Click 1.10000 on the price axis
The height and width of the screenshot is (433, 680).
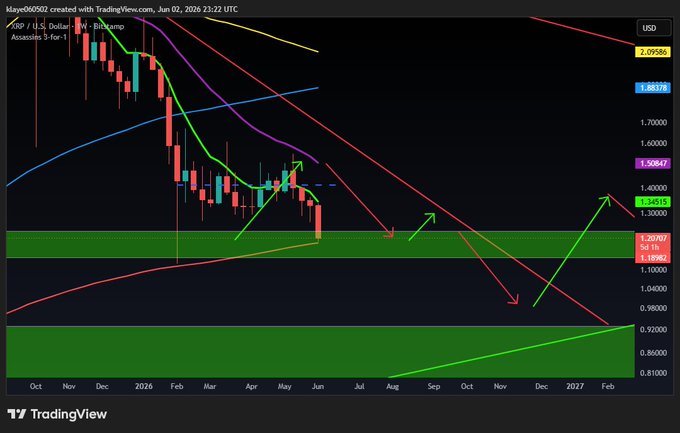click(654, 270)
